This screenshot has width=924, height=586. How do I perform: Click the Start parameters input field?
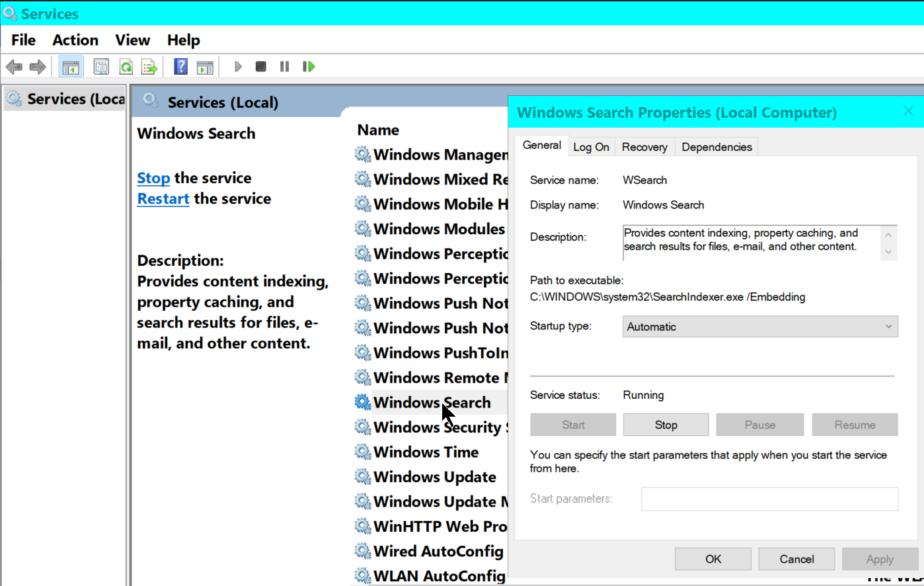click(x=769, y=499)
